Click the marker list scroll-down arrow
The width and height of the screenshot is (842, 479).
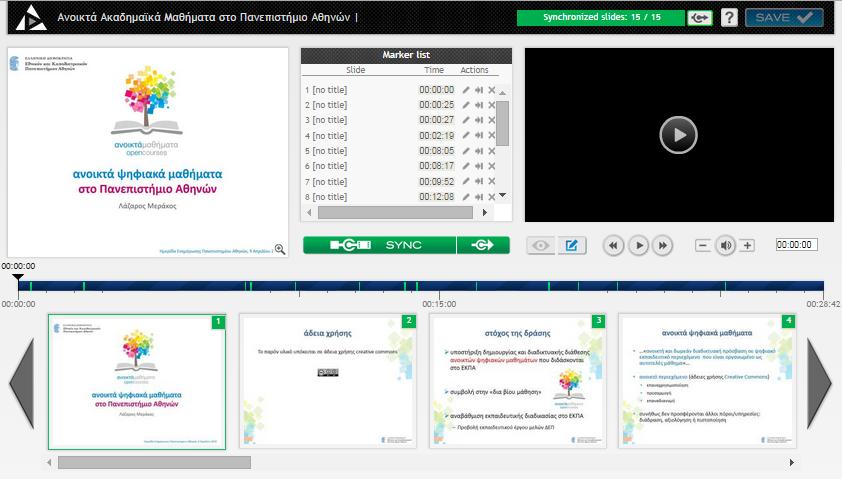tap(503, 195)
